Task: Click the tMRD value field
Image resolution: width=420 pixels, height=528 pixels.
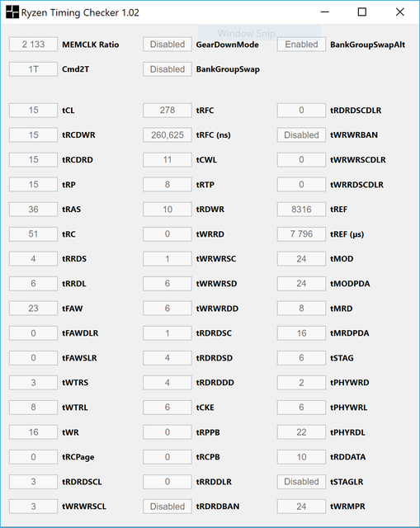Action: point(301,308)
